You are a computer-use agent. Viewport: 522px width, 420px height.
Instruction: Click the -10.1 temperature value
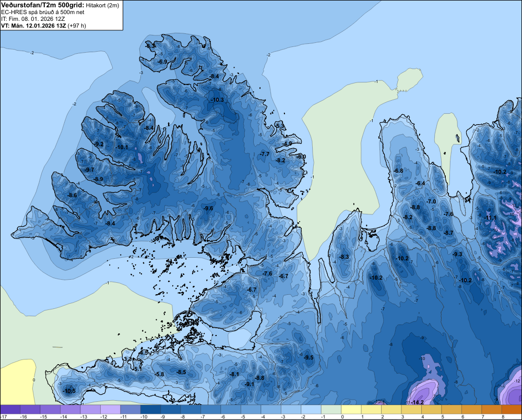122,147
